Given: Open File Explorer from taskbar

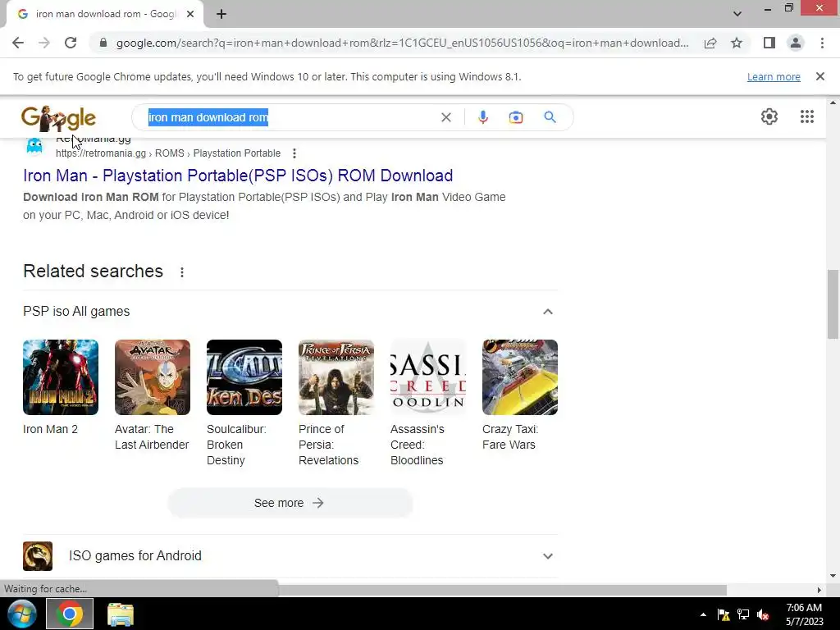Looking at the screenshot, I should (x=121, y=614).
